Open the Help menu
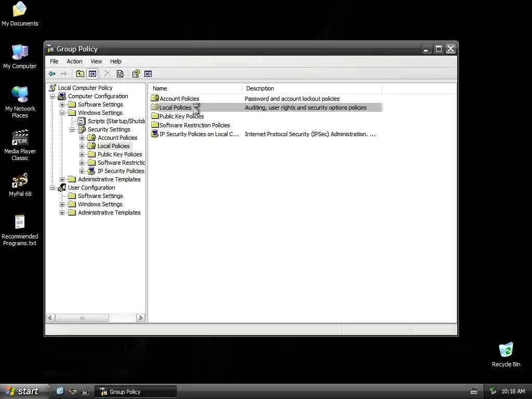532x399 pixels. point(116,61)
